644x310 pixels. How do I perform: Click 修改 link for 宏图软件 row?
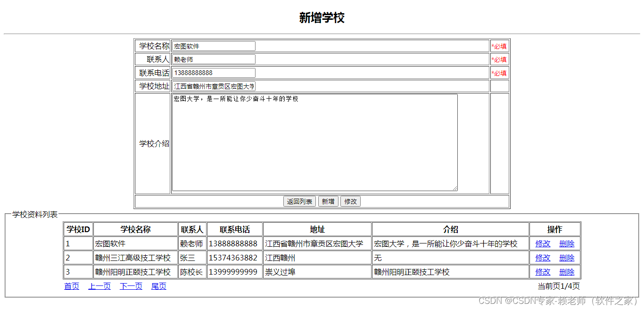(x=543, y=243)
